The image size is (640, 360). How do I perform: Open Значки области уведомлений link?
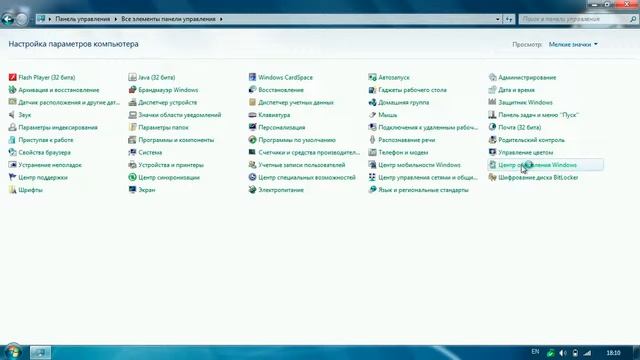click(x=180, y=115)
